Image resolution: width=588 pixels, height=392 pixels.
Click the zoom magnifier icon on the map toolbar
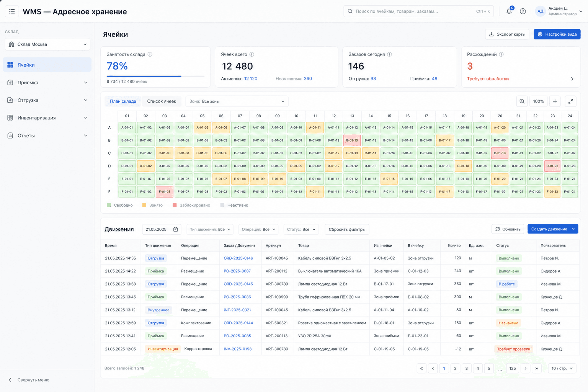[x=522, y=101]
